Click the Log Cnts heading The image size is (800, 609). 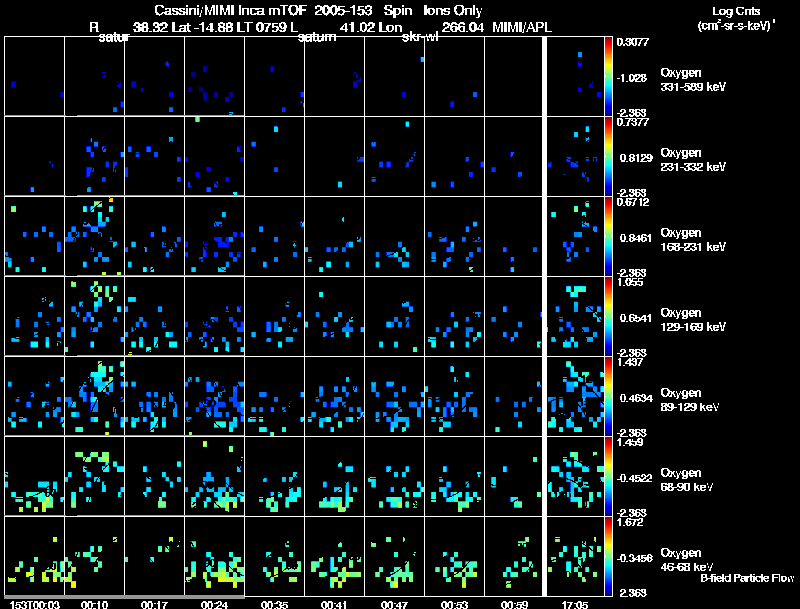coord(736,11)
